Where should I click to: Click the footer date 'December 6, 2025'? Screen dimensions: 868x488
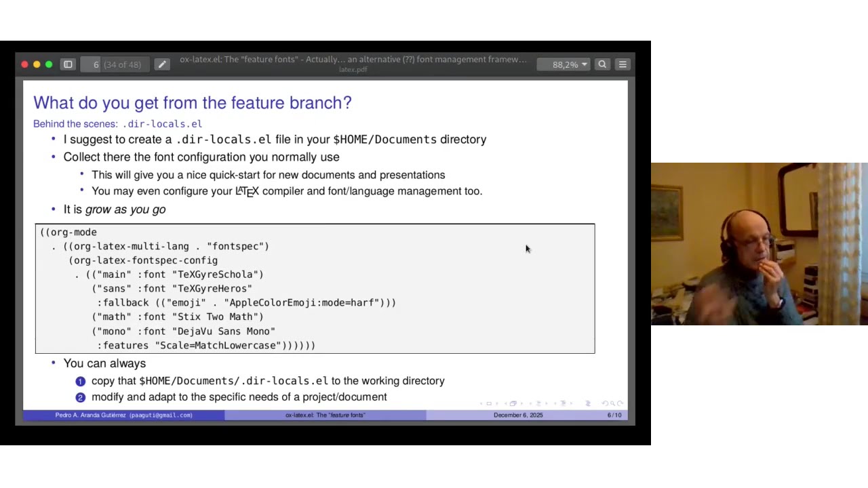click(518, 415)
